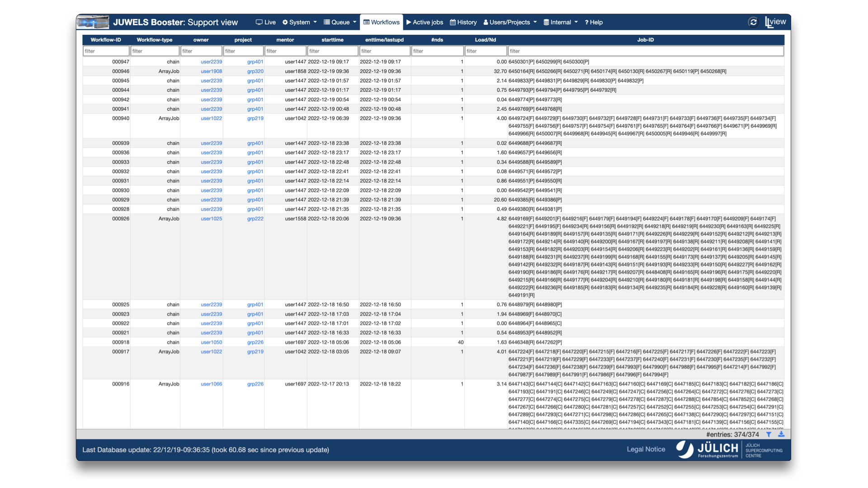Click the Workflow-ID filter input field
The height and width of the screenshot is (488, 868).
click(106, 51)
